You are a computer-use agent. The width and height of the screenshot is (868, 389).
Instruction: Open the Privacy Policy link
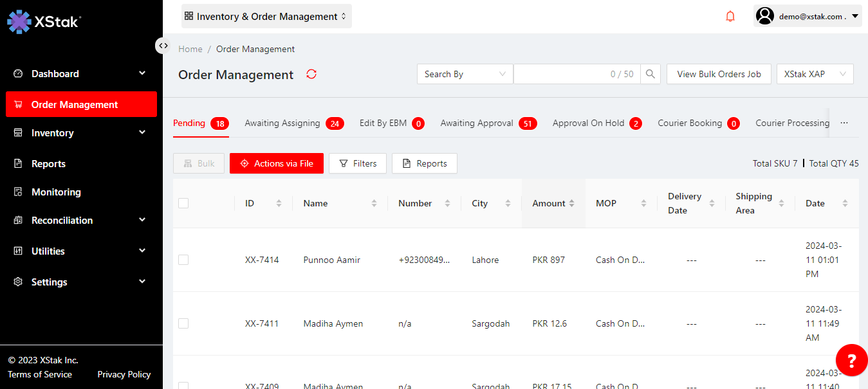(x=124, y=374)
